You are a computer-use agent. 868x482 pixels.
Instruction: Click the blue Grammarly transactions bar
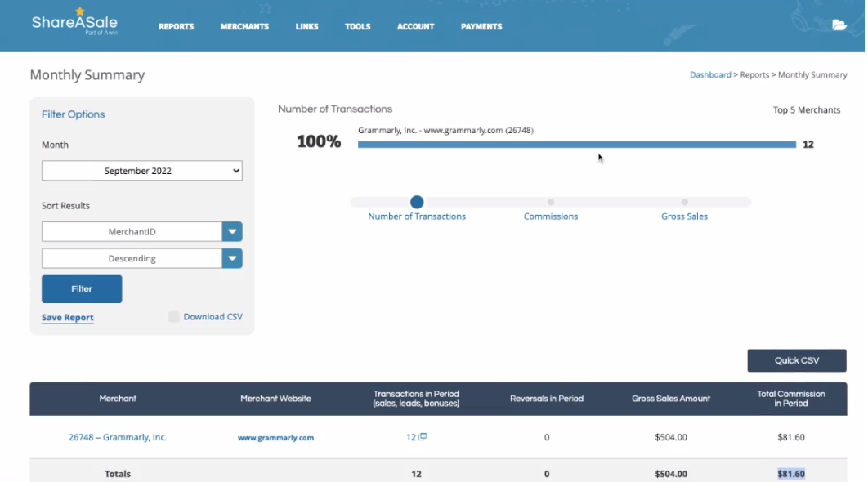[577, 145]
